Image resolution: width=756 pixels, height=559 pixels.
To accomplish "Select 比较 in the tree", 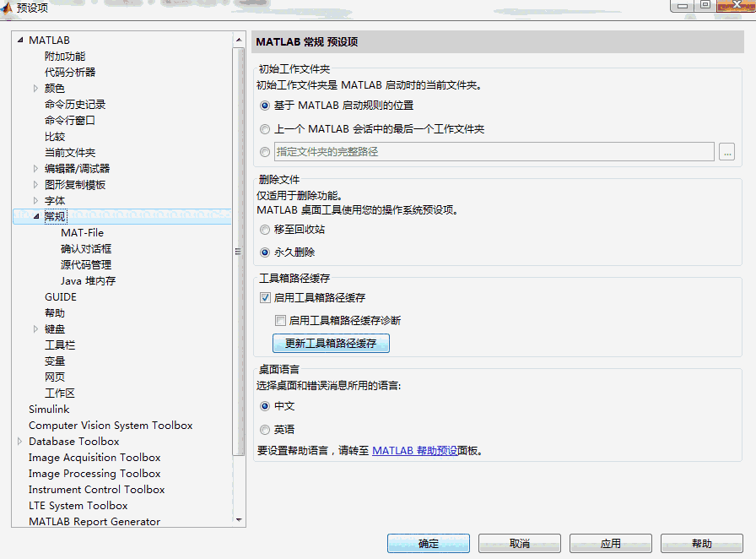I will coord(55,137).
